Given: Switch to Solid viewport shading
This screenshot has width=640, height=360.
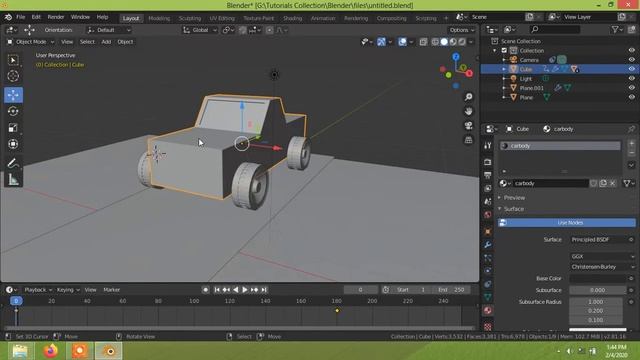Looking at the screenshot, I should click(444, 42).
